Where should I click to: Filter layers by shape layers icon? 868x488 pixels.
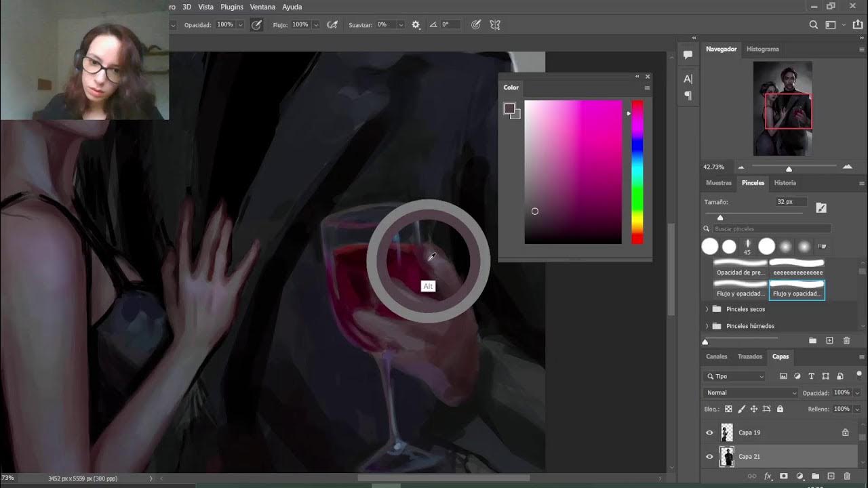825,376
